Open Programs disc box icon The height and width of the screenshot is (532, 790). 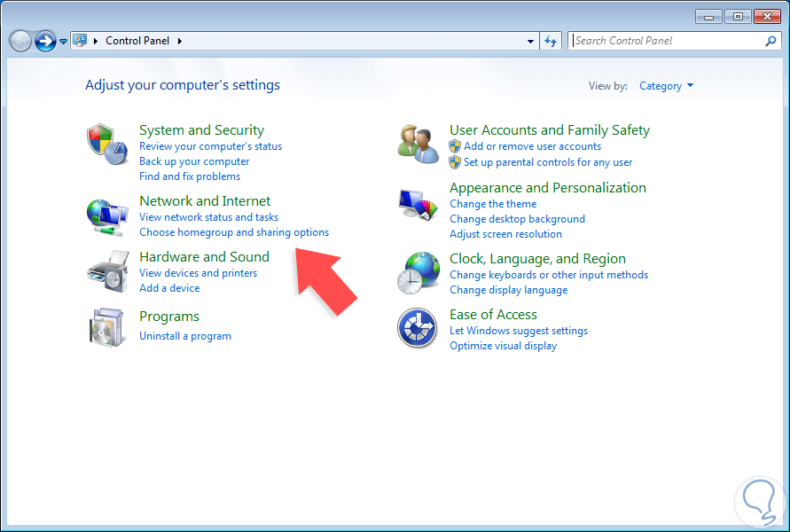(x=106, y=327)
